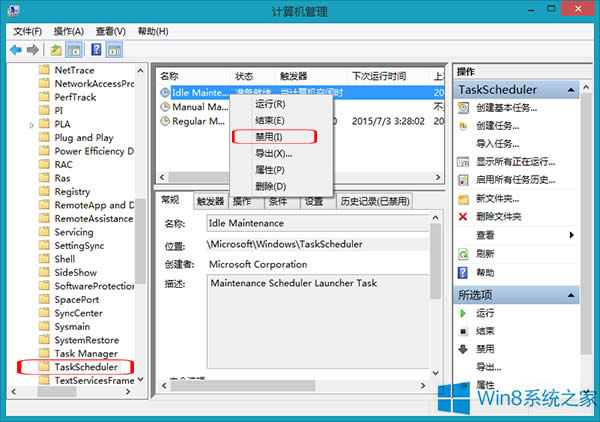
Task: Toggle the show/hide action pane icon
Action: point(116,49)
